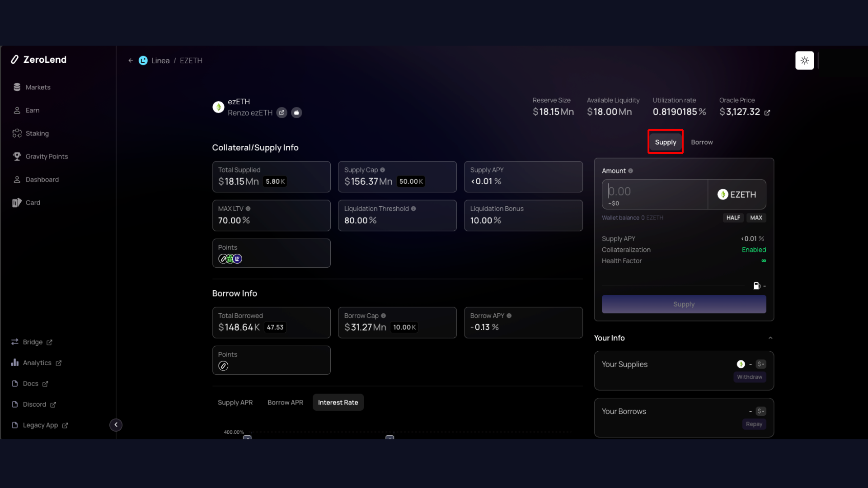Click the Markets stack icon
Viewport: 868px width, 488px height.
[x=17, y=87]
